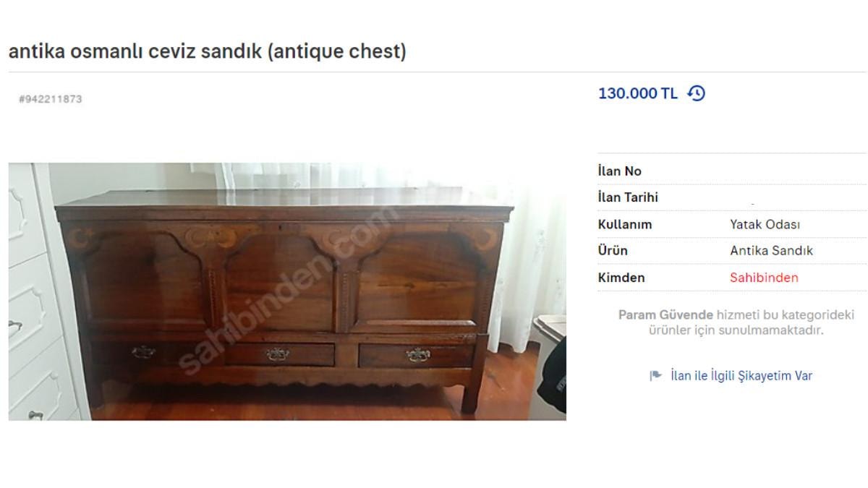The image size is (868, 488).
Task: Select the İlan No label
Action: click(x=620, y=171)
